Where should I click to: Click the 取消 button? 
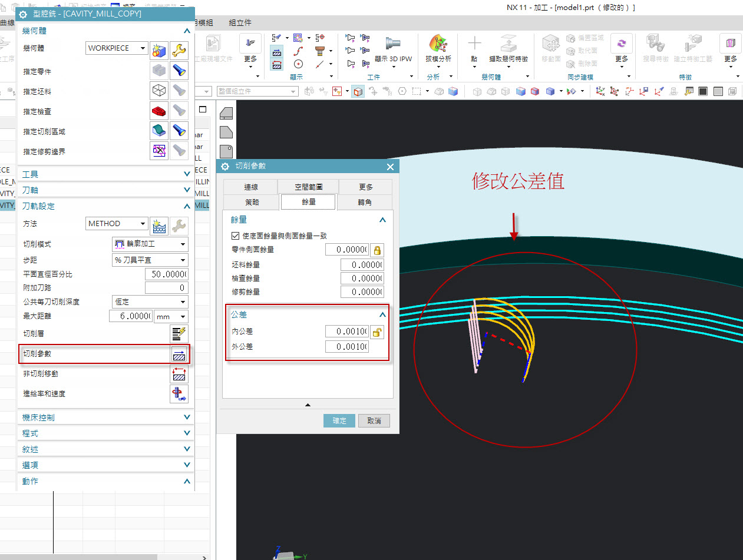pos(374,420)
